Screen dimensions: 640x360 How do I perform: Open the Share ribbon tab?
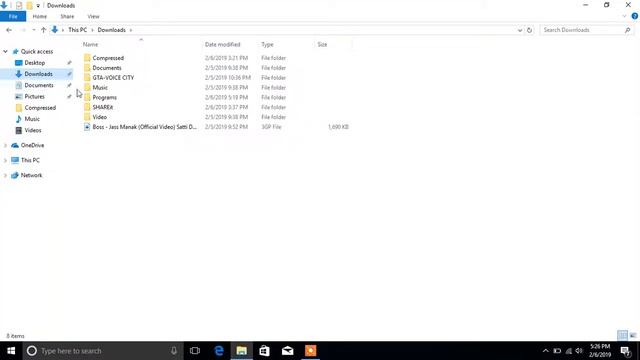coord(67,16)
